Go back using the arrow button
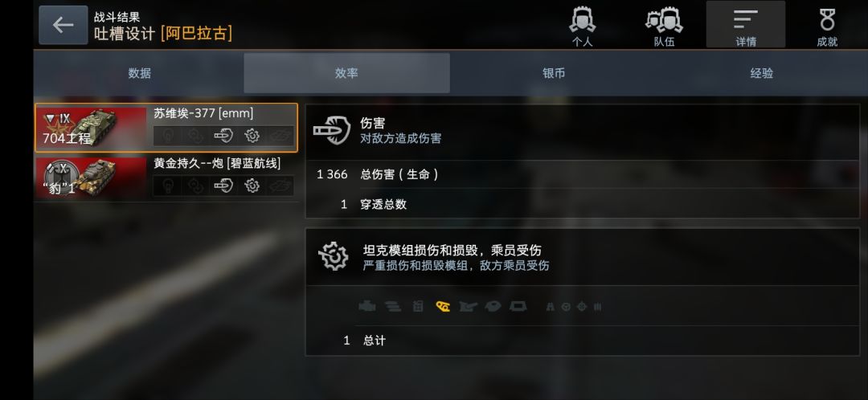 pos(63,25)
